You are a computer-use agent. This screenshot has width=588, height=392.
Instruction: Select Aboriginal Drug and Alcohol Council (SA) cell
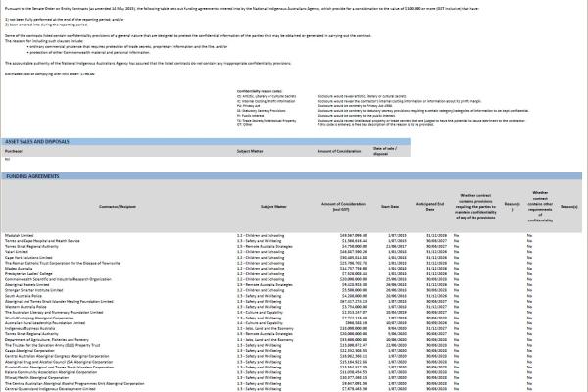(x=59, y=362)
